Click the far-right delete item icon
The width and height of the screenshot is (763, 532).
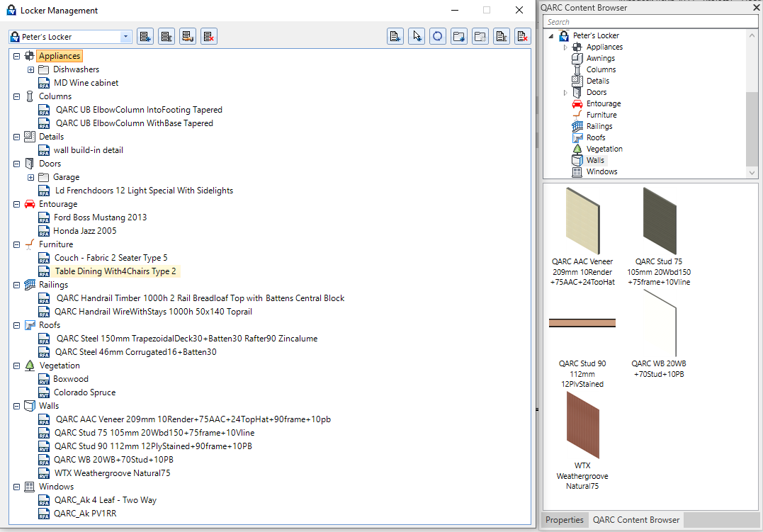[x=523, y=37]
